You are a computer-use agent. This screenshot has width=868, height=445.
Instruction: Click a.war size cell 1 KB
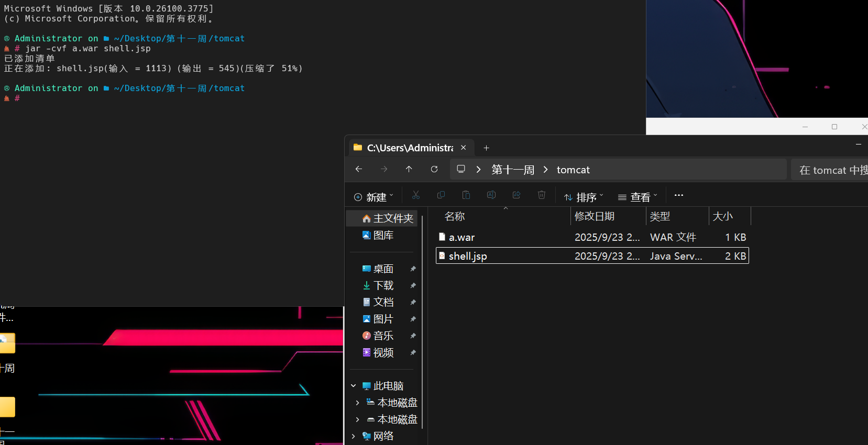coord(735,237)
